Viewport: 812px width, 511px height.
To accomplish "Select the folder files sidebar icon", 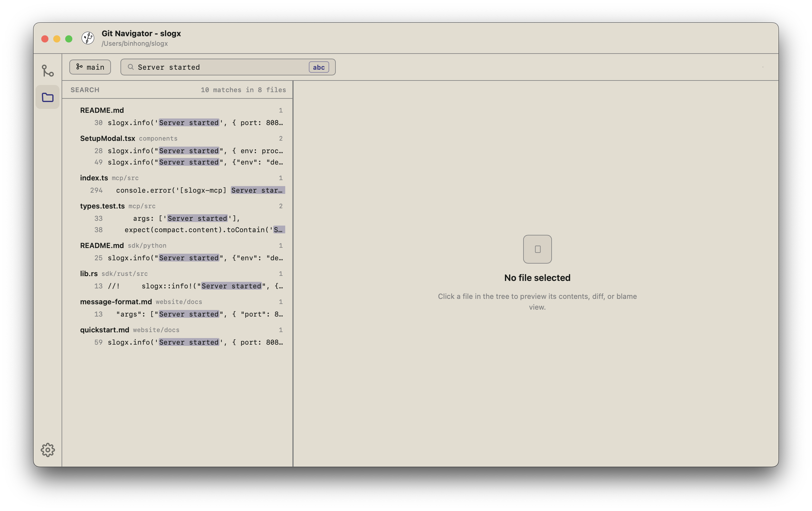I will click(48, 98).
